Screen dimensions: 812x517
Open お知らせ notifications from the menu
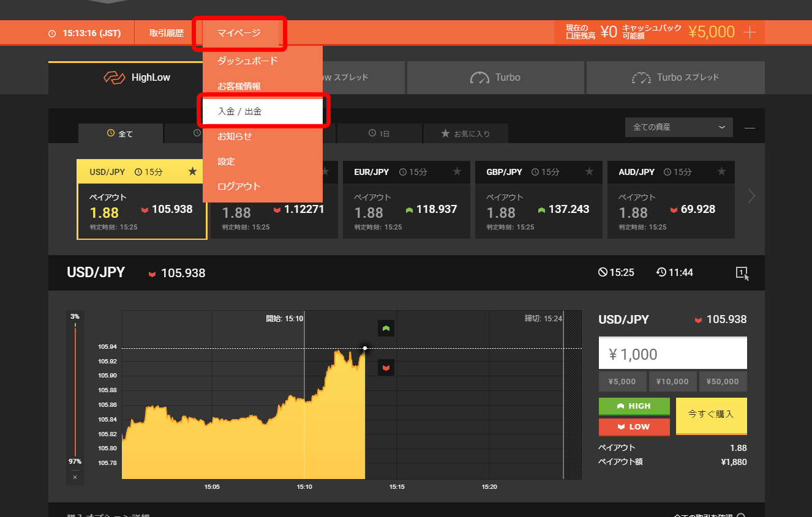[x=262, y=136]
